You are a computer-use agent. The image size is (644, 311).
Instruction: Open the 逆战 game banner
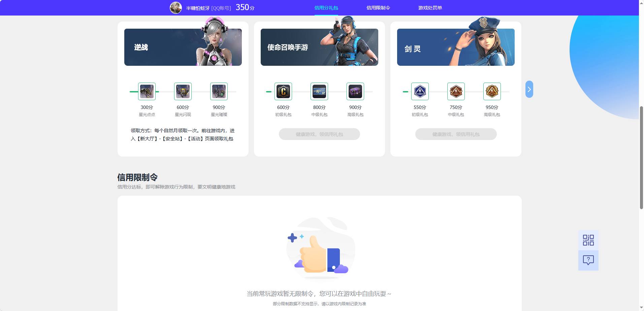pos(183,47)
